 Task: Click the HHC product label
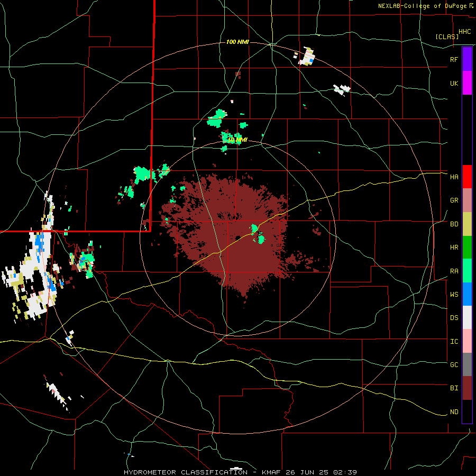click(x=464, y=32)
